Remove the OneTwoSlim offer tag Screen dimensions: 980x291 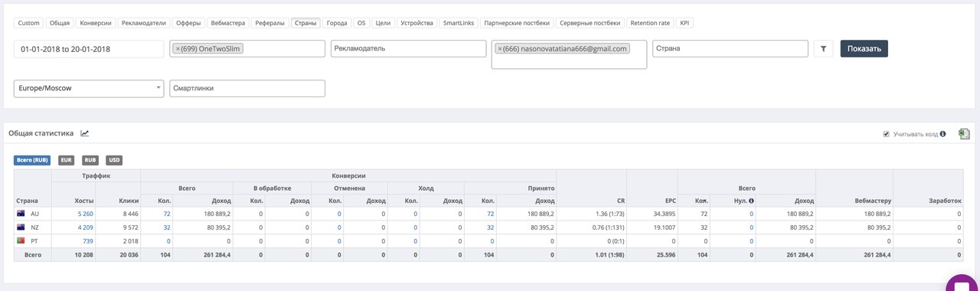tap(178, 49)
